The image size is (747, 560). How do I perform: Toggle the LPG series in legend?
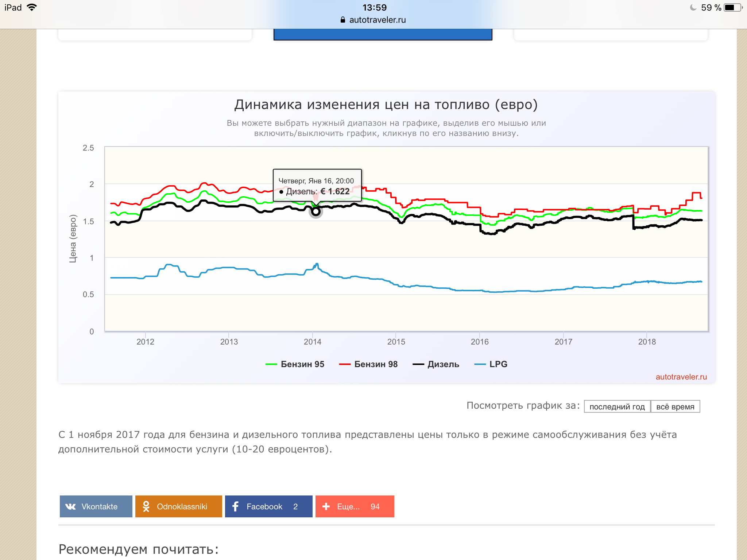pos(498,364)
